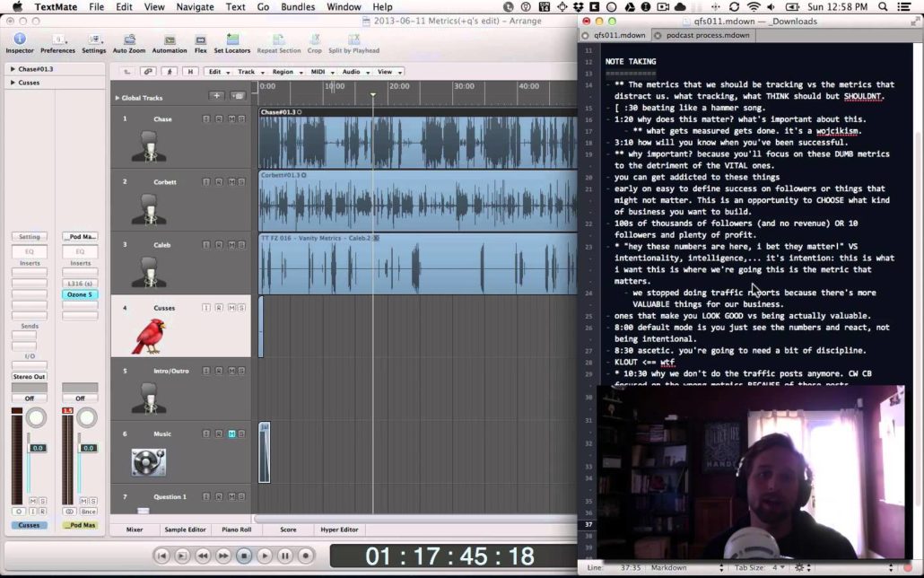Unmute the Music track
This screenshot has height=578, width=924.
click(231, 433)
